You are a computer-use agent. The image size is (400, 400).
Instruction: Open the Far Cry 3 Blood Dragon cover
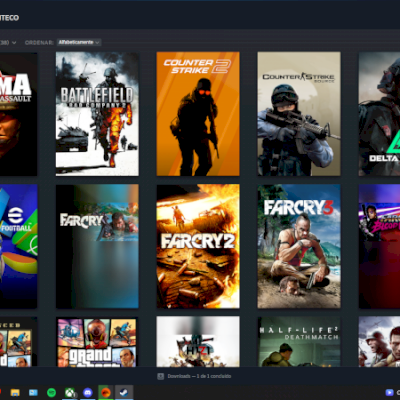point(379,246)
